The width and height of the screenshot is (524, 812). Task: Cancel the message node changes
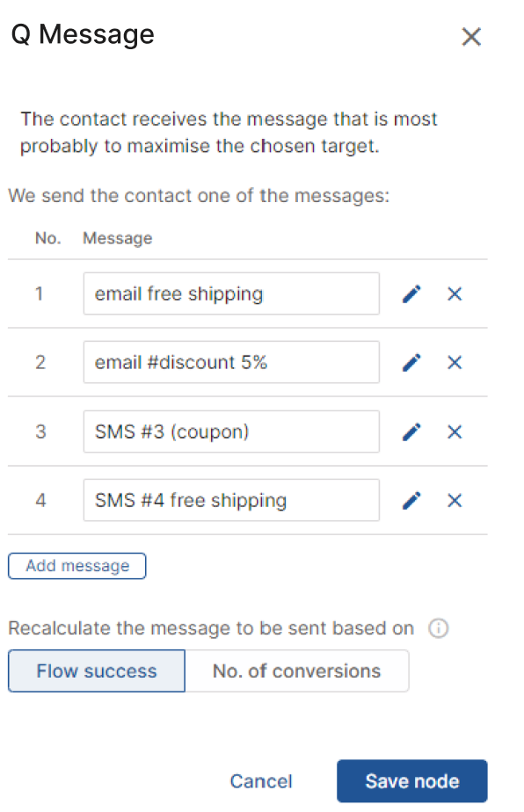[x=261, y=781]
